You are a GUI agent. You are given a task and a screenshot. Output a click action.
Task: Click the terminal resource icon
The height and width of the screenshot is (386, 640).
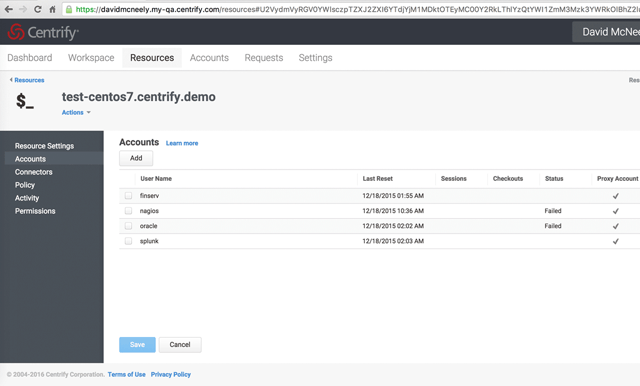[25, 101]
